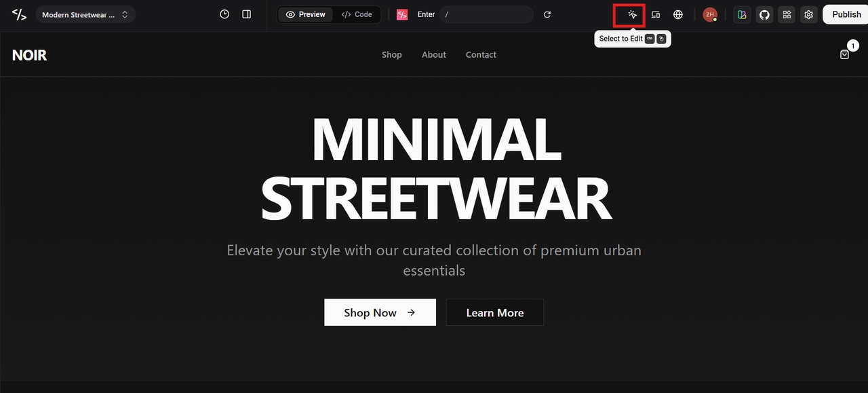868x393 pixels.
Task: Click the Shop Now button
Action: (380, 312)
